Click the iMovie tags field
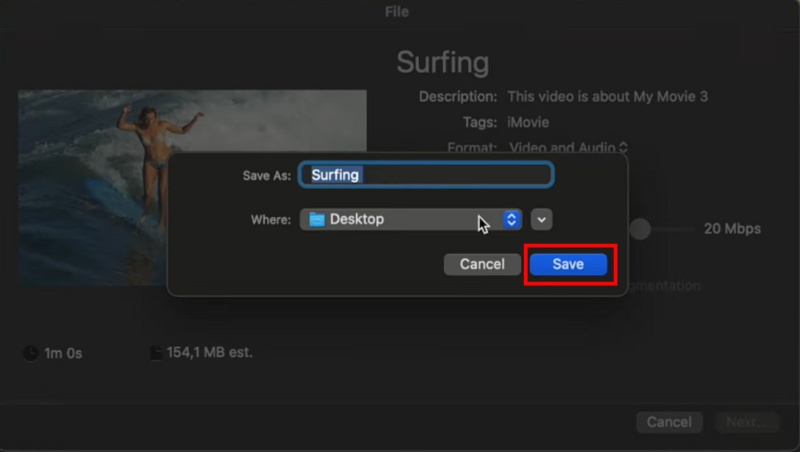 (527, 122)
